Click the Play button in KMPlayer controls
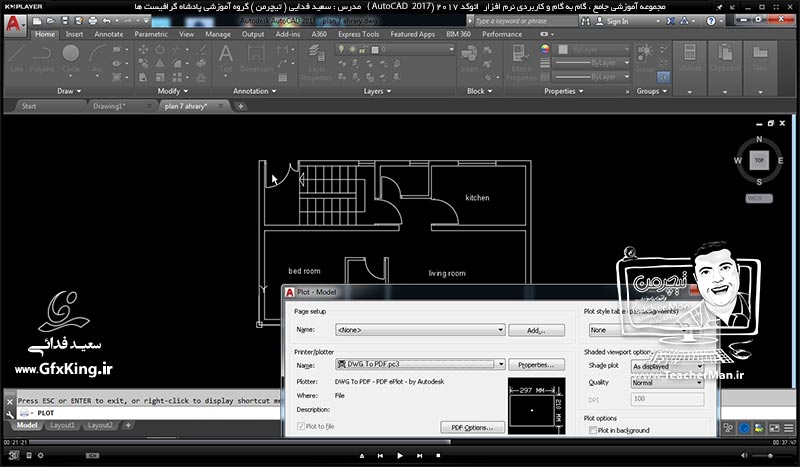The image size is (800, 467). pos(399,455)
